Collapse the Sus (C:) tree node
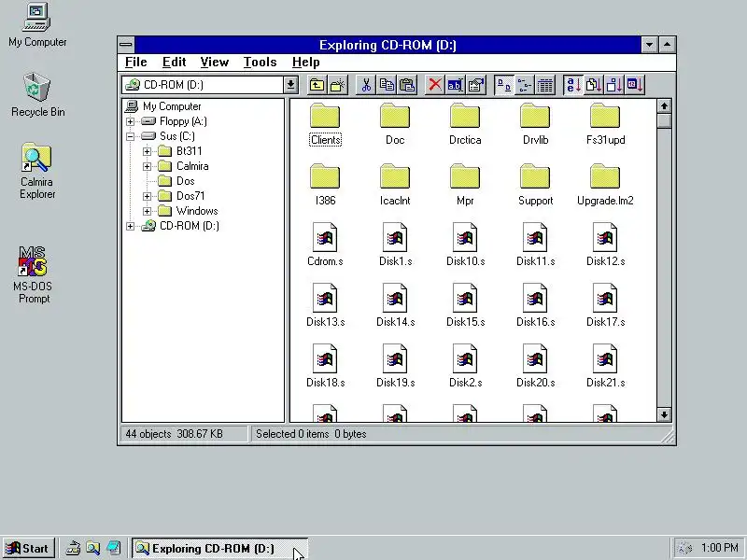The image size is (747, 560). (130, 136)
